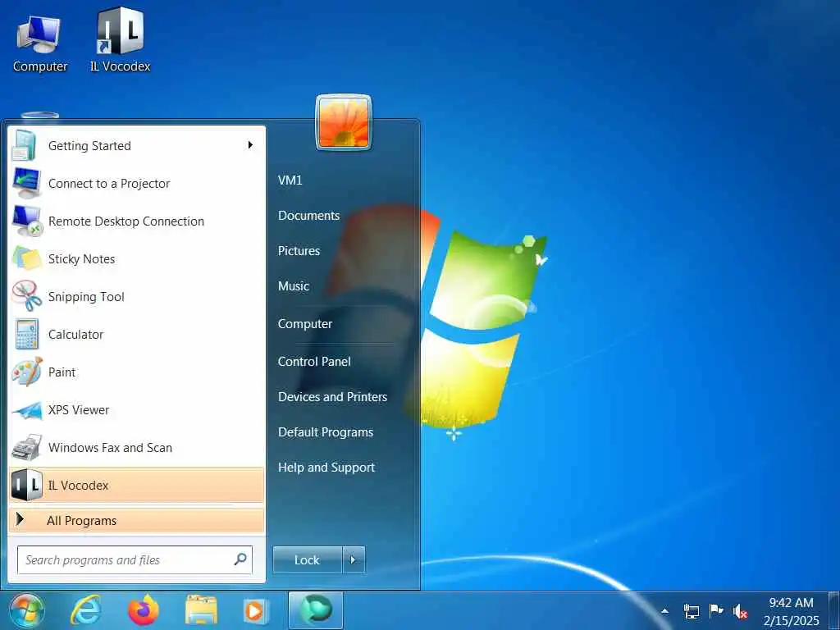Select Remote Desktop Connection text
840x630 pixels.
point(126,221)
